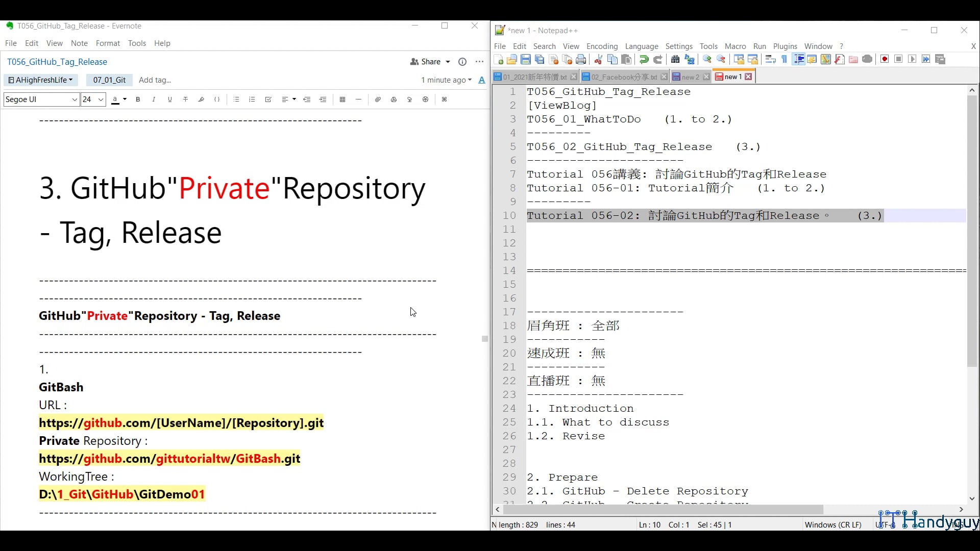Viewport: 980px width, 551px height.
Task: Open the font size dropdown showing 24
Action: pos(92,99)
